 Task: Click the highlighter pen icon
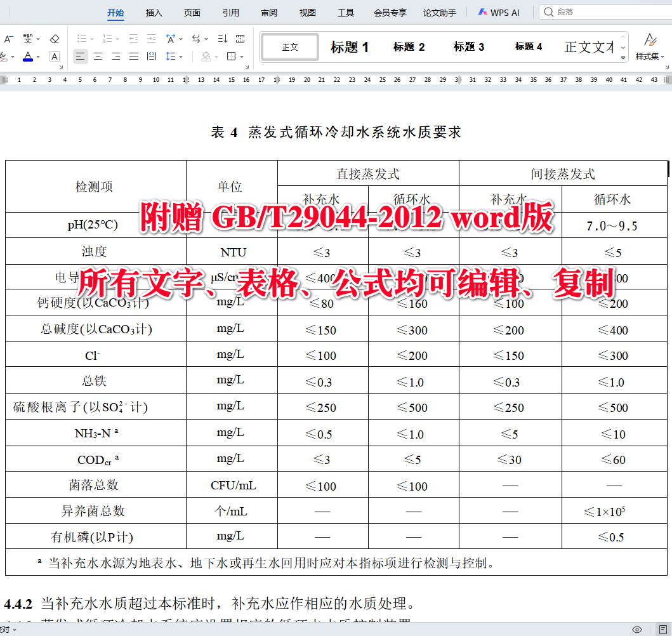point(3,56)
